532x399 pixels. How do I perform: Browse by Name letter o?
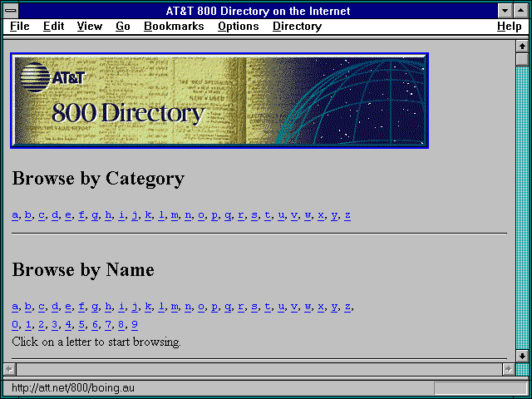pyautogui.click(x=201, y=307)
